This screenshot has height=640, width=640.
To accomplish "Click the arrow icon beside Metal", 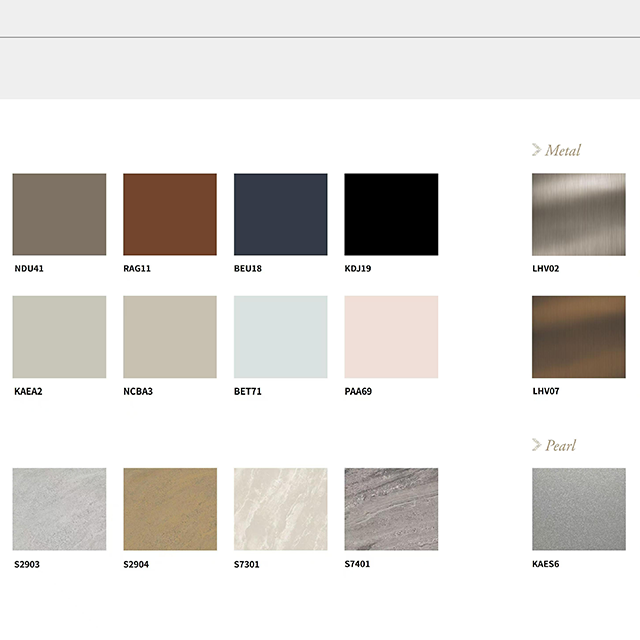I will [537, 150].
